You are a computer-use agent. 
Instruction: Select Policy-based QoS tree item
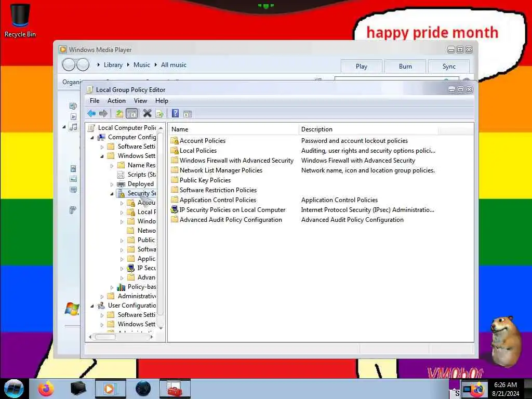coord(137,287)
